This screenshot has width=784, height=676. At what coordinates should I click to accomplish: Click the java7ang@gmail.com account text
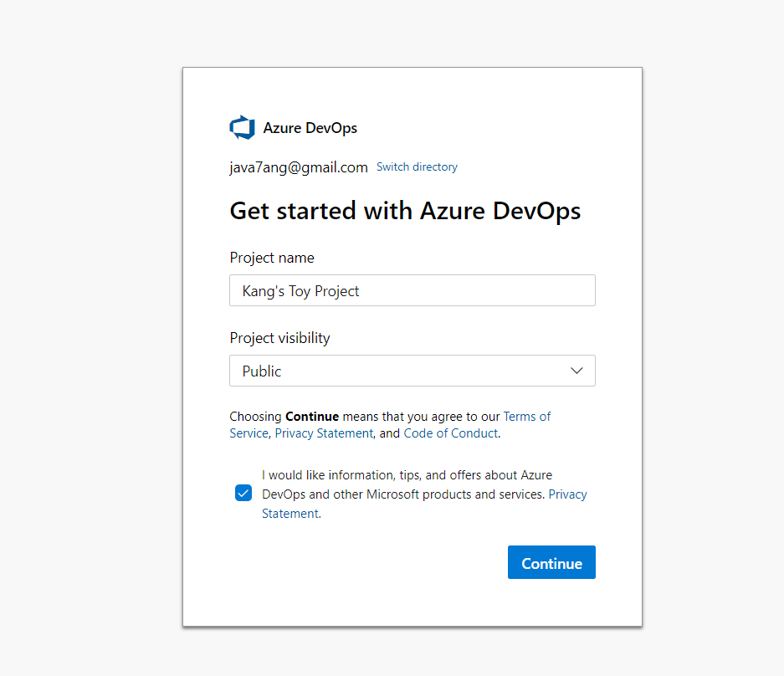click(x=299, y=167)
